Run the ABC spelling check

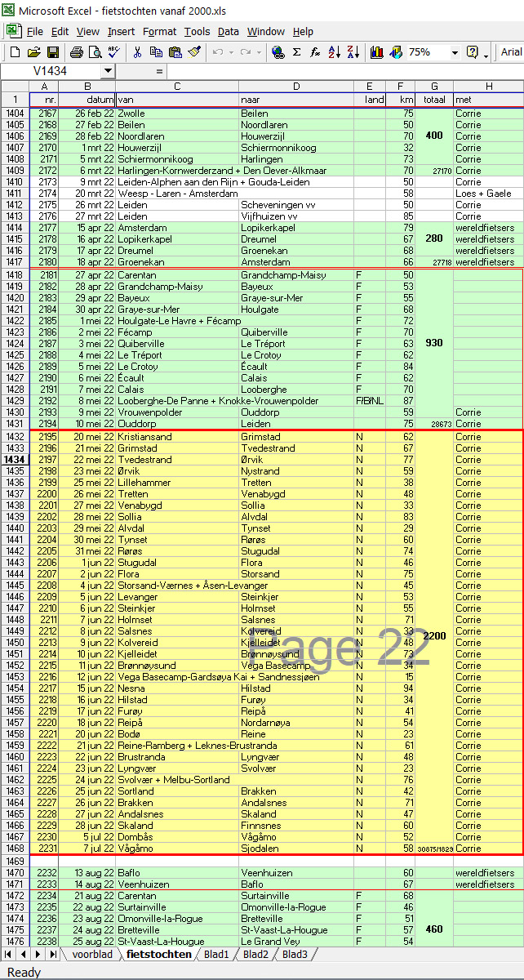[x=113, y=52]
